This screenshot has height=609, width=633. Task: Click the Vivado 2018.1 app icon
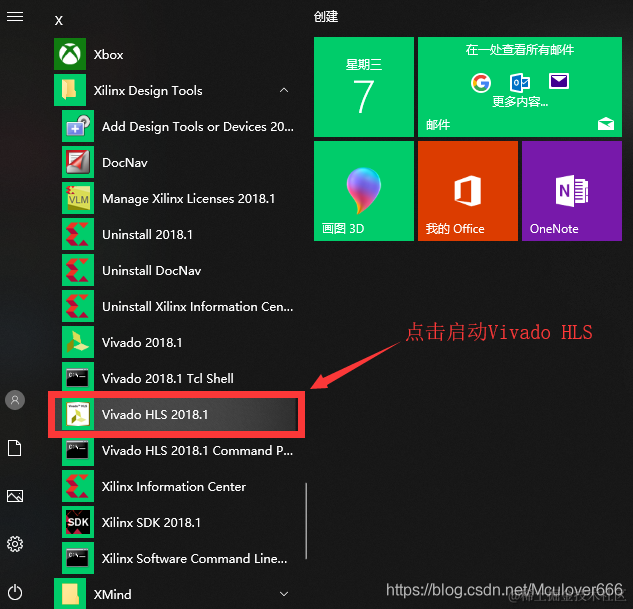[x=78, y=342]
